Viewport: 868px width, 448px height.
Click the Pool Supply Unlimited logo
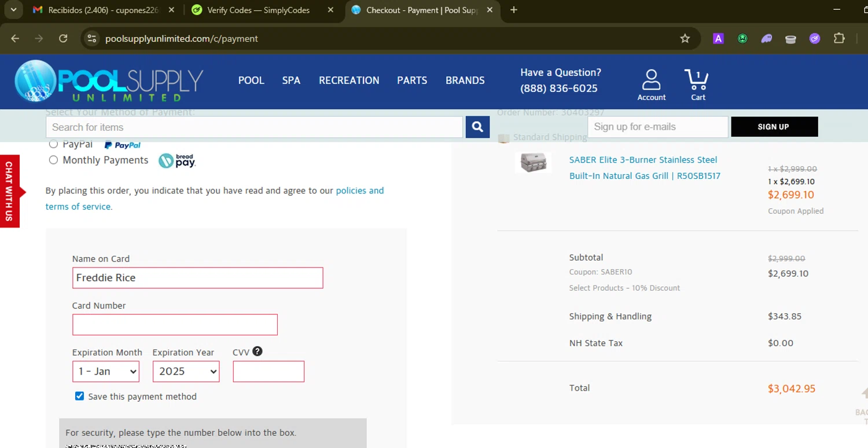coord(109,81)
